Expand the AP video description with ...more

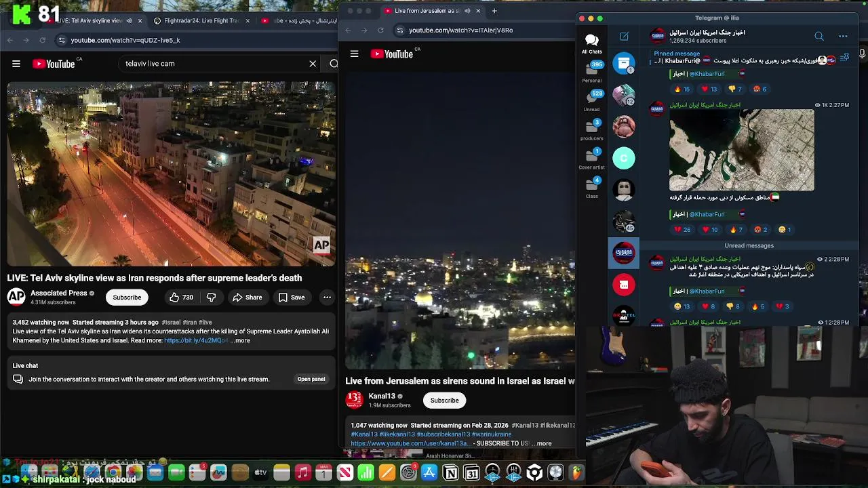(x=241, y=341)
